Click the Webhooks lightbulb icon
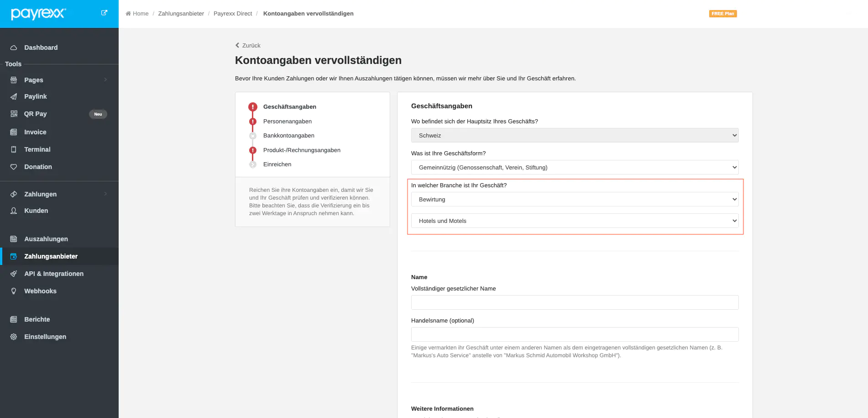This screenshot has width=868, height=418. coord(14,291)
